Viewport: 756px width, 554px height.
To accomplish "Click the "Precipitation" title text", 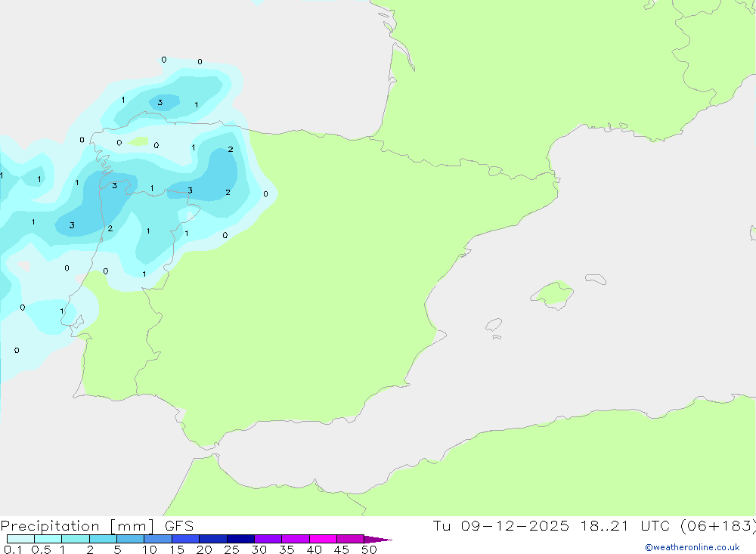I will [x=50, y=526].
